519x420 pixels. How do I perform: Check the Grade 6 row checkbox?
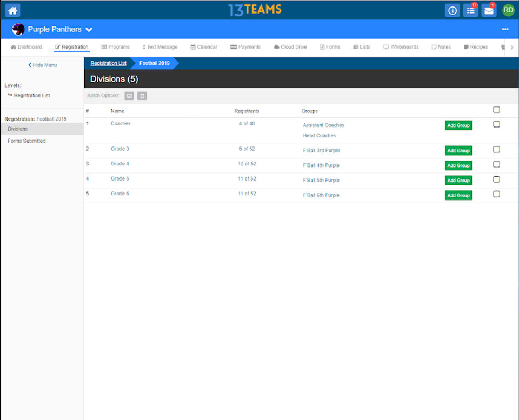(496, 194)
